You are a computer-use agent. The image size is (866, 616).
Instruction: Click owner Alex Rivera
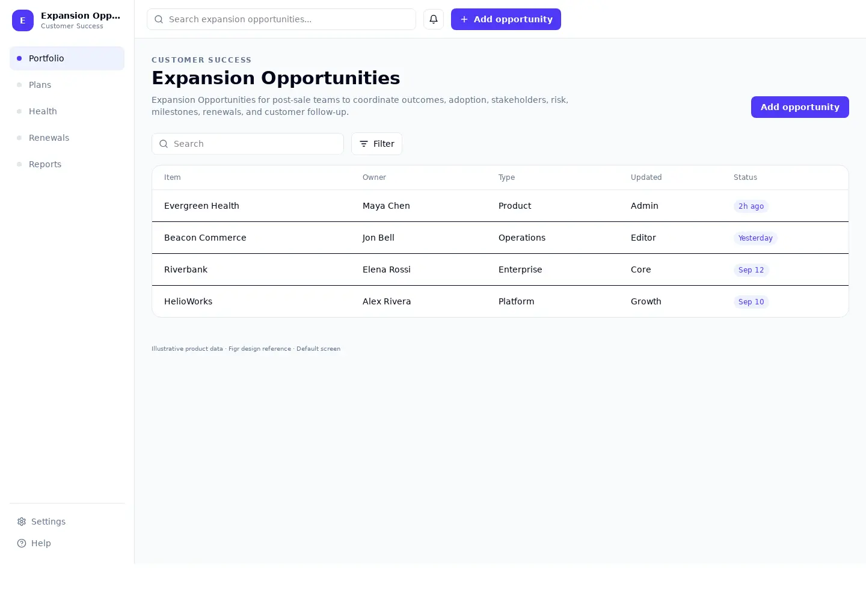pos(387,301)
